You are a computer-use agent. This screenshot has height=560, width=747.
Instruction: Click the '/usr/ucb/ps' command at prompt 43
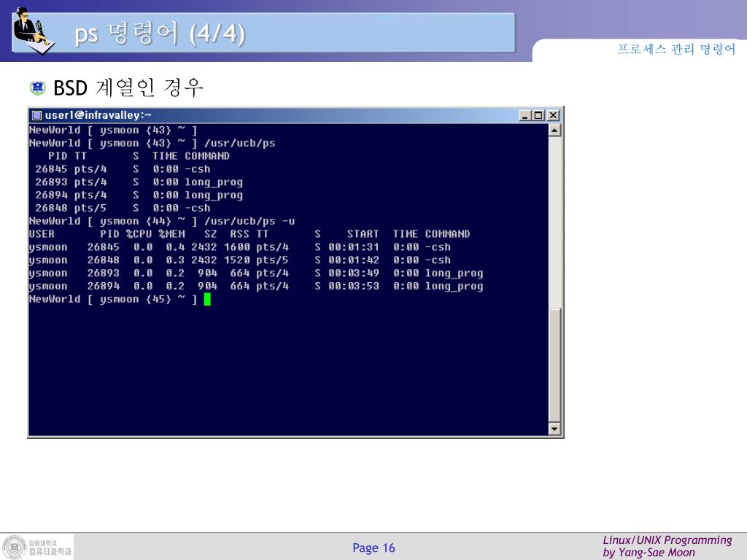[x=239, y=143]
